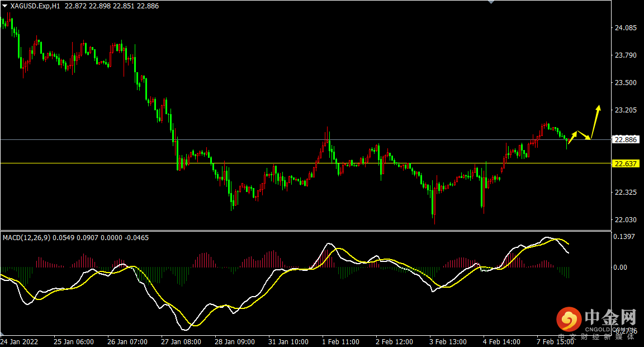Select the yellow downward pullback arrow
This screenshot has width=644, height=347.
tap(584, 135)
